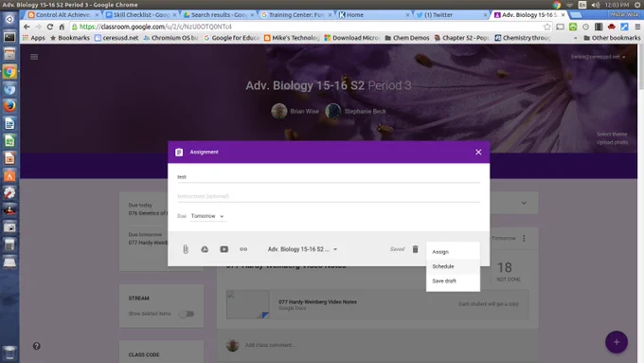
Task: Expand the chevron in the stream header
Action: click(524, 203)
